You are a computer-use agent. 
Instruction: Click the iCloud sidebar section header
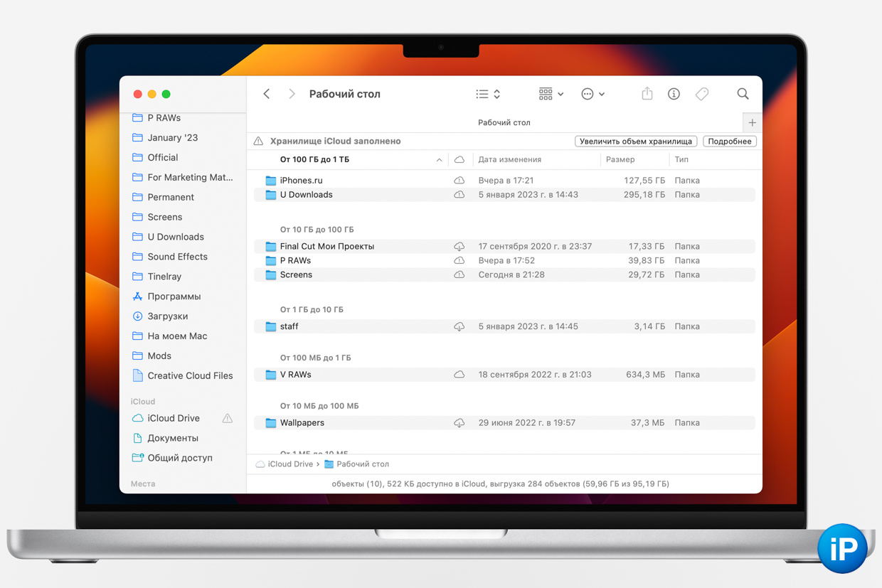(x=143, y=402)
